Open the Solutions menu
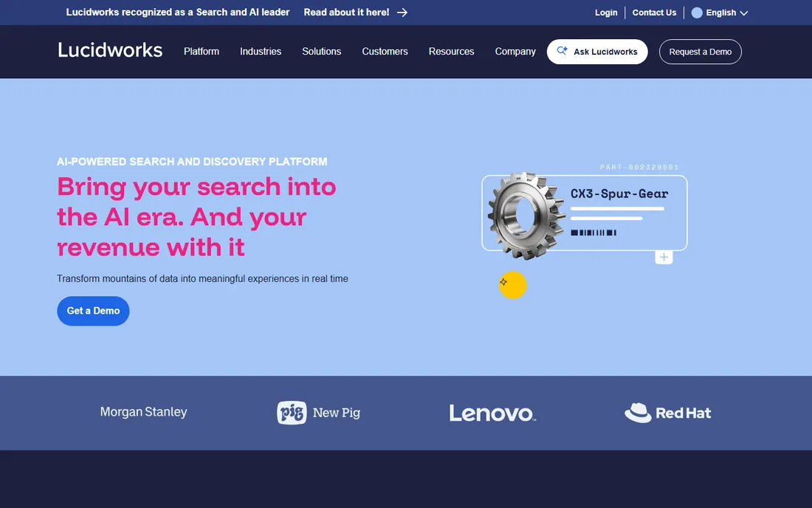This screenshot has height=508, width=812. [x=322, y=51]
